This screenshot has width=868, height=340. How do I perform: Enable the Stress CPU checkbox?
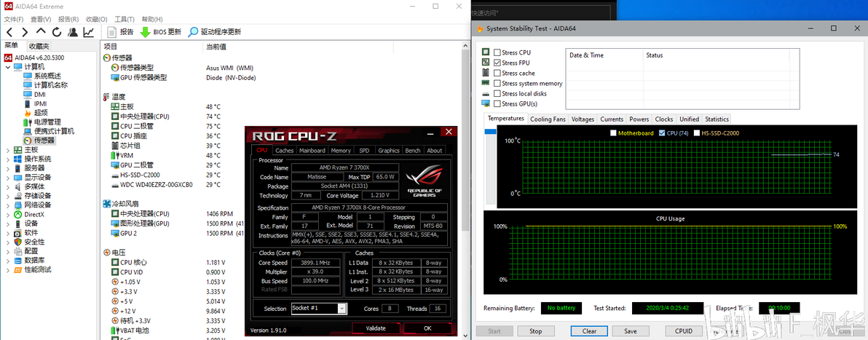coord(497,52)
